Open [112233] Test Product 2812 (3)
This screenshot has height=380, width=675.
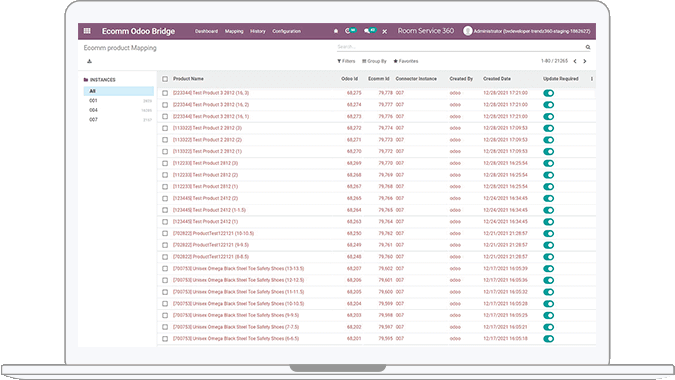point(205,163)
